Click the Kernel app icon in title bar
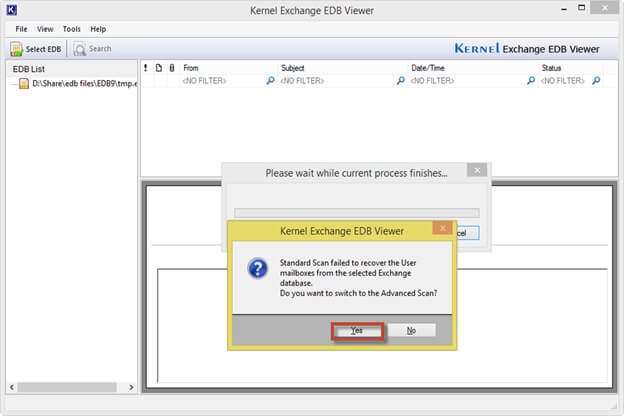 [x=12, y=10]
